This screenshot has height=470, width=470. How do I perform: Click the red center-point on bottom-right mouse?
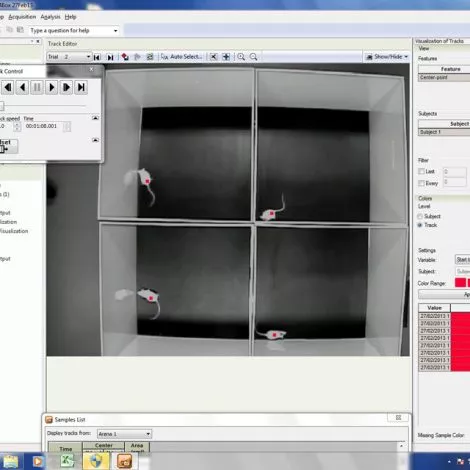[x=275, y=335]
